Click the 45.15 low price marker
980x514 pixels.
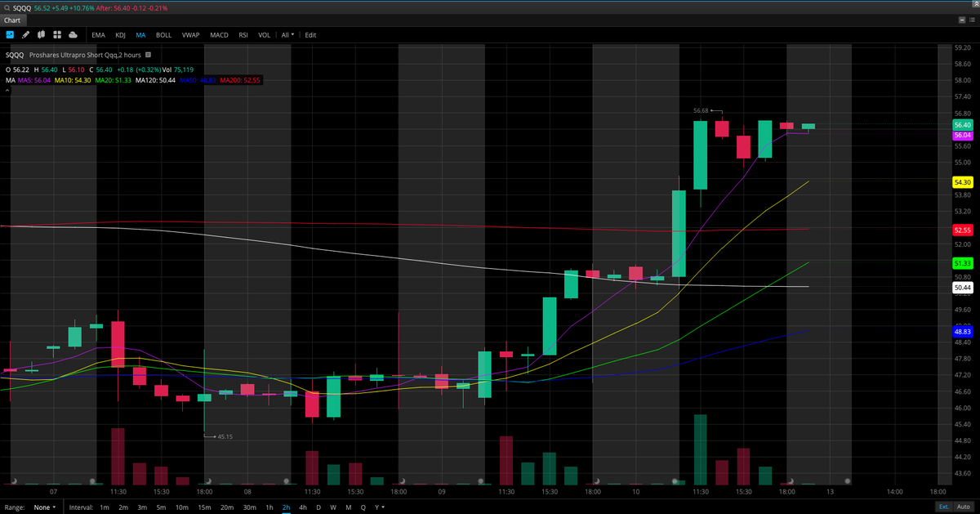tap(225, 437)
